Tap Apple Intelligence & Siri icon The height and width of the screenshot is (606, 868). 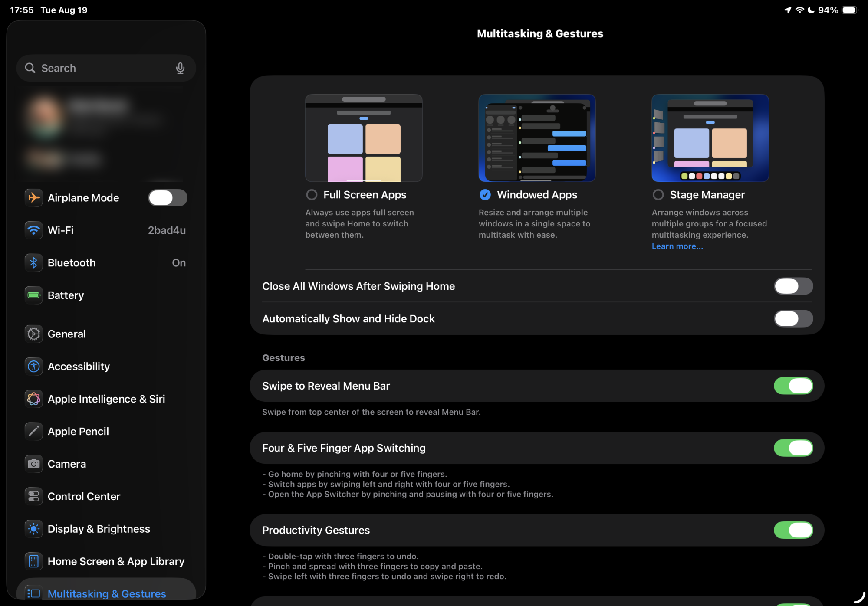click(33, 399)
